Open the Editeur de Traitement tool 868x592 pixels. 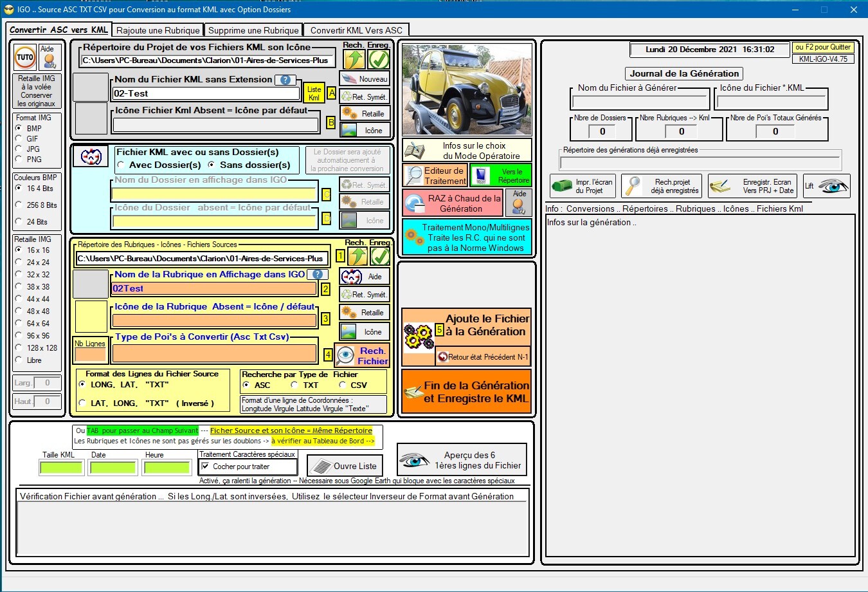(x=435, y=175)
